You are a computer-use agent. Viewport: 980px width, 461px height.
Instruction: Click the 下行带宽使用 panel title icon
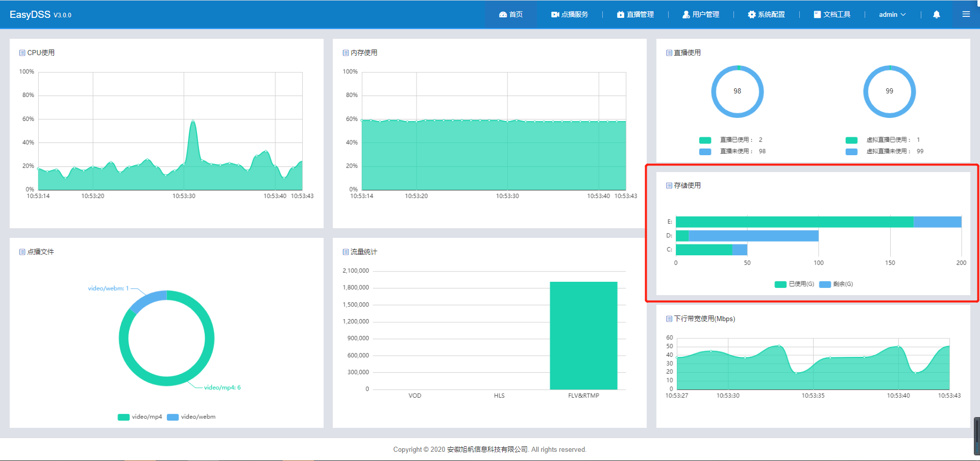click(x=669, y=319)
